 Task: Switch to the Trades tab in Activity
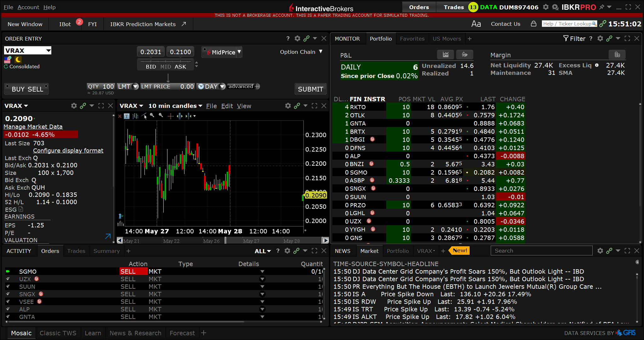coord(76,251)
